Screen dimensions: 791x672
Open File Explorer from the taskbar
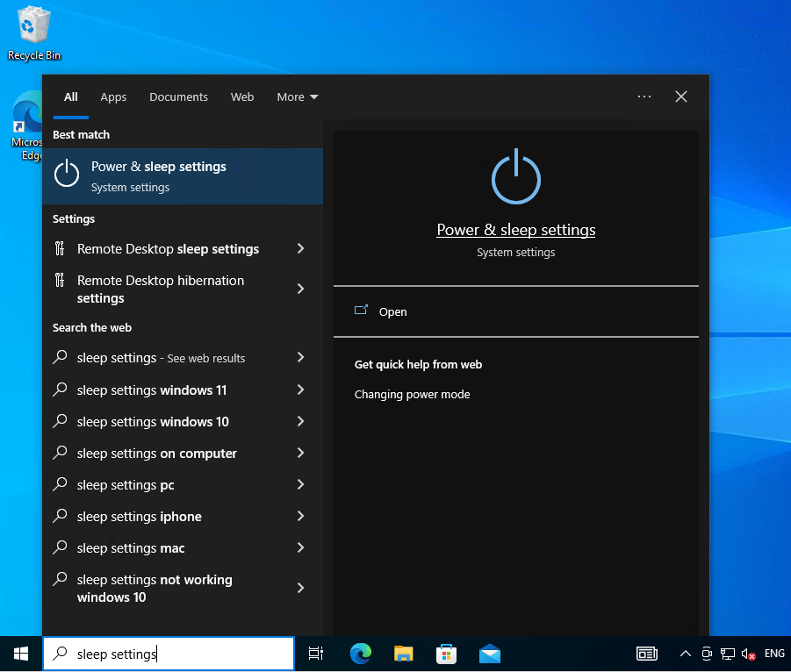pyautogui.click(x=404, y=654)
